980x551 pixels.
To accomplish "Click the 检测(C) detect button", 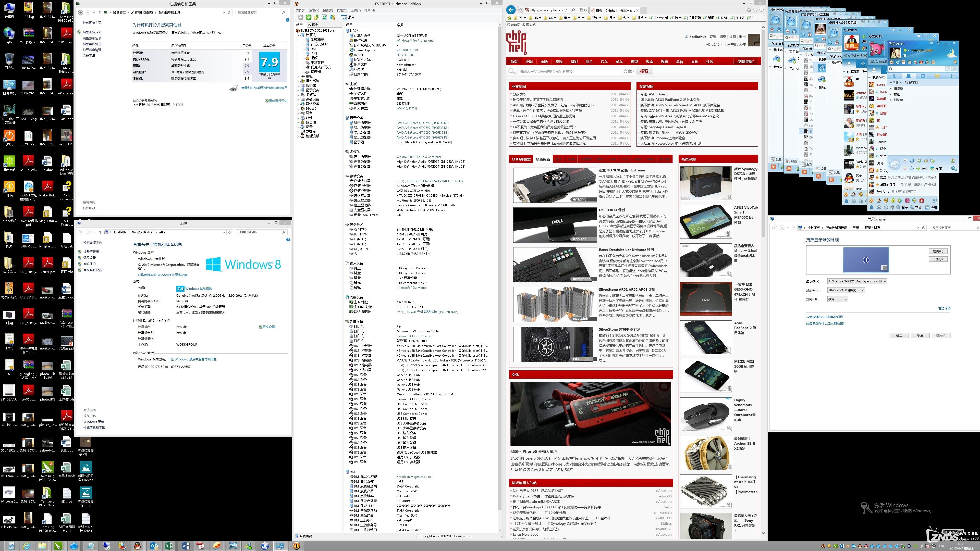I will click(938, 251).
